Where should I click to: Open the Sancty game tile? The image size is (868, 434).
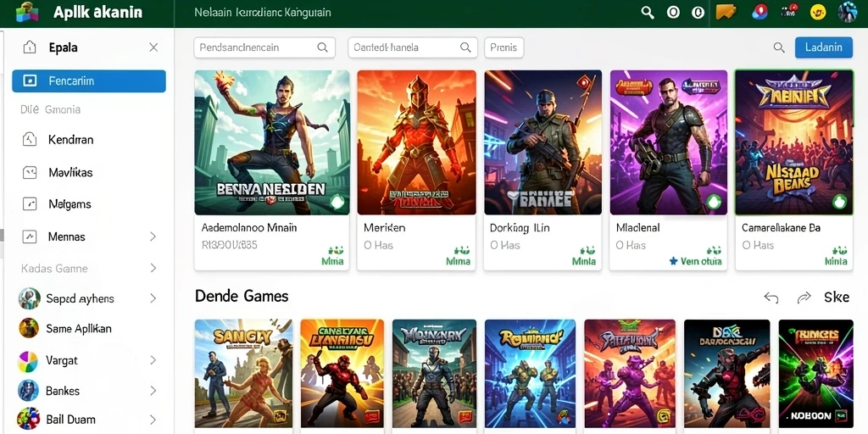(243, 373)
